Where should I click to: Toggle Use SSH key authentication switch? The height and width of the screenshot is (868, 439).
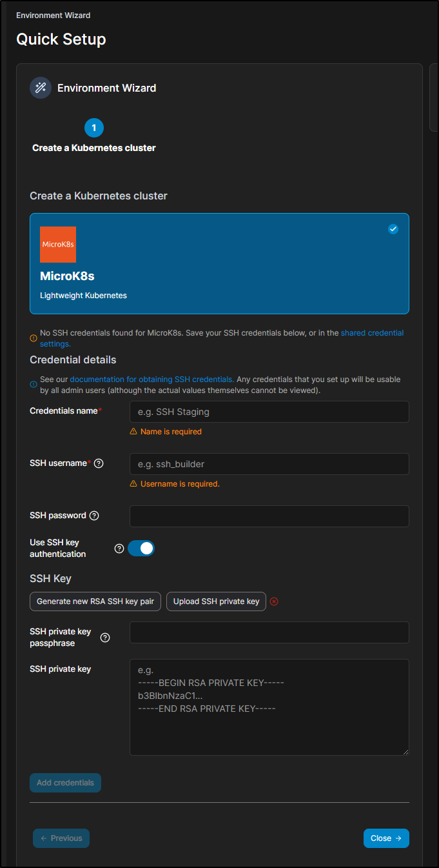click(141, 549)
